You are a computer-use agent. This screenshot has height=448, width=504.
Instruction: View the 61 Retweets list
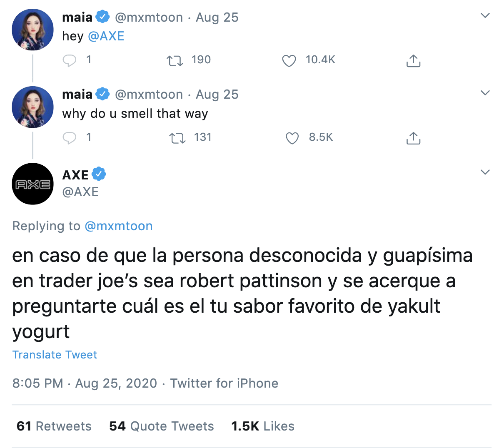pos(54,426)
